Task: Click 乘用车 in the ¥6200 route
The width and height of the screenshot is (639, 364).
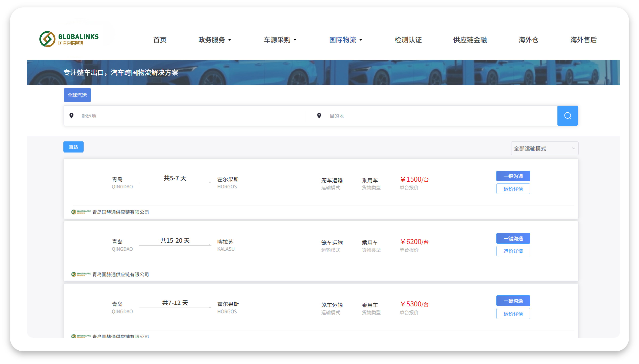Action: (x=370, y=242)
